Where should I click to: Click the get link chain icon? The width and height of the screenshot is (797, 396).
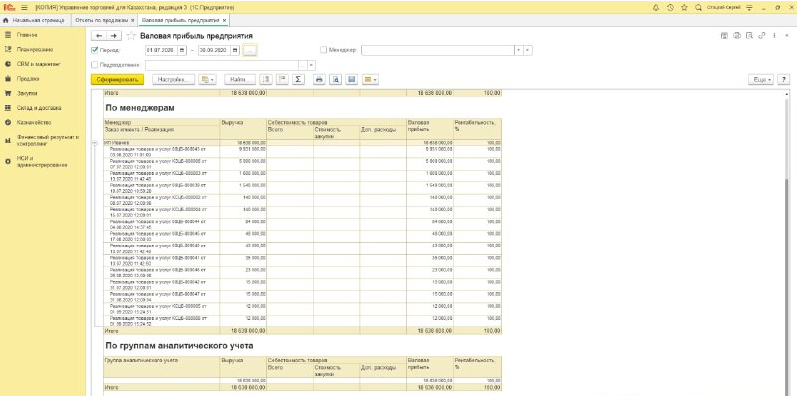(761, 36)
